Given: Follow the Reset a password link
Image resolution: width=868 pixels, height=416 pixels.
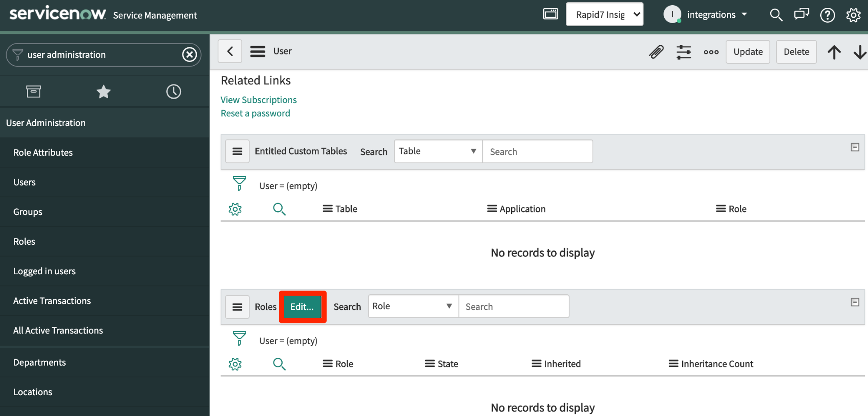Looking at the screenshot, I should coord(255,113).
